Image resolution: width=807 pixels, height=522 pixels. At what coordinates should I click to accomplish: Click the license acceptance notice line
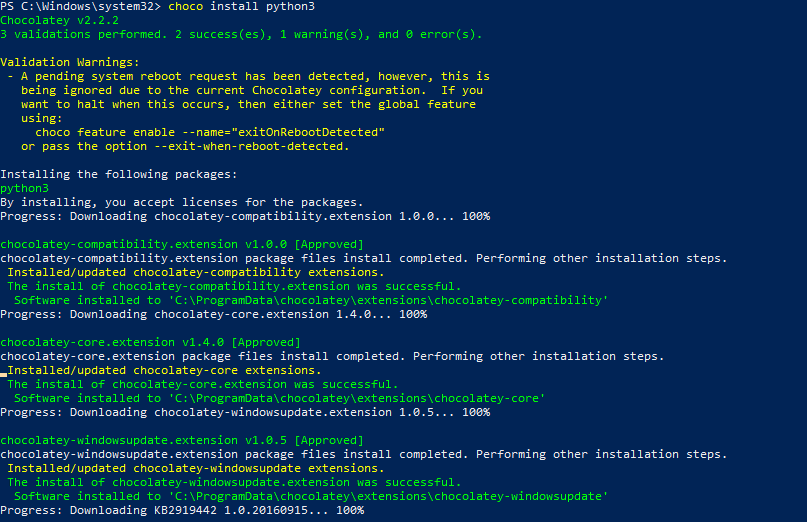tap(182, 202)
